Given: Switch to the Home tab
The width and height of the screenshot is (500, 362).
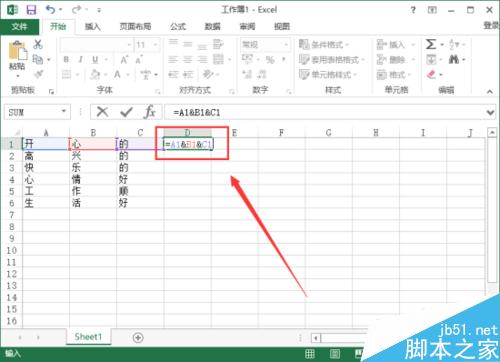Looking at the screenshot, I should [58, 27].
